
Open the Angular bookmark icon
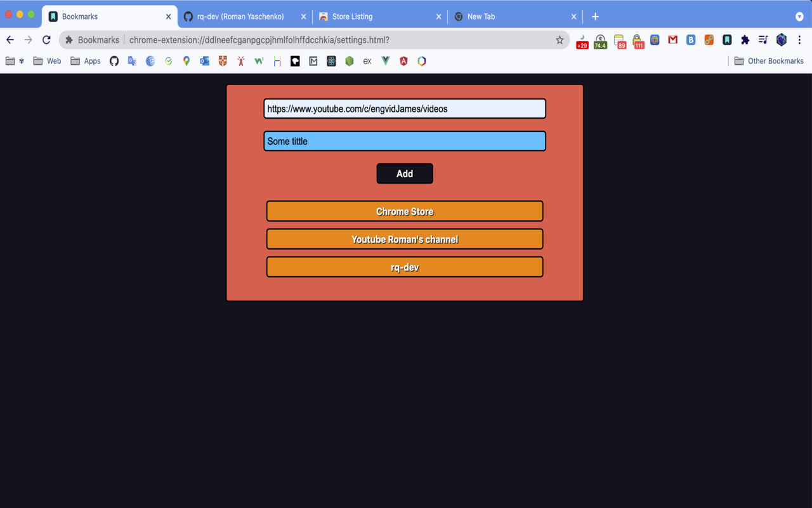coord(403,61)
